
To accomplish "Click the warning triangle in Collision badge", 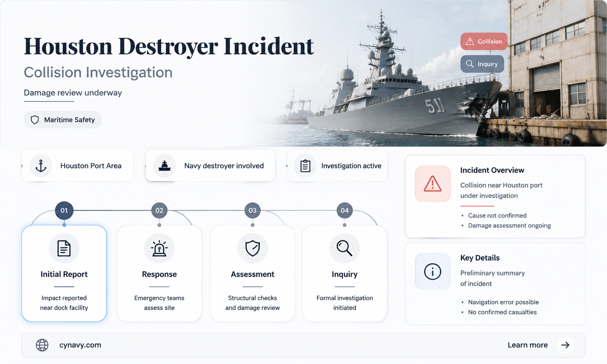I will pyautogui.click(x=470, y=41).
